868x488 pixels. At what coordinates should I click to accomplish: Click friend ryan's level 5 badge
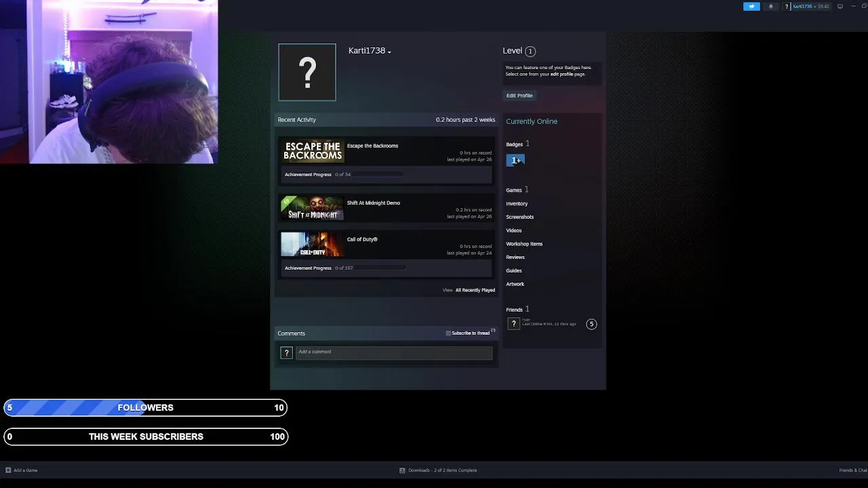(591, 324)
